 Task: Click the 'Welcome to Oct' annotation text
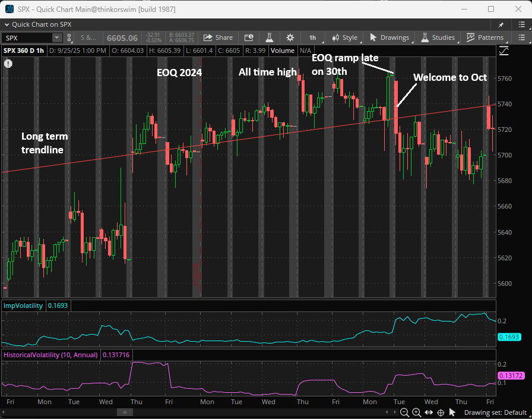pos(450,77)
